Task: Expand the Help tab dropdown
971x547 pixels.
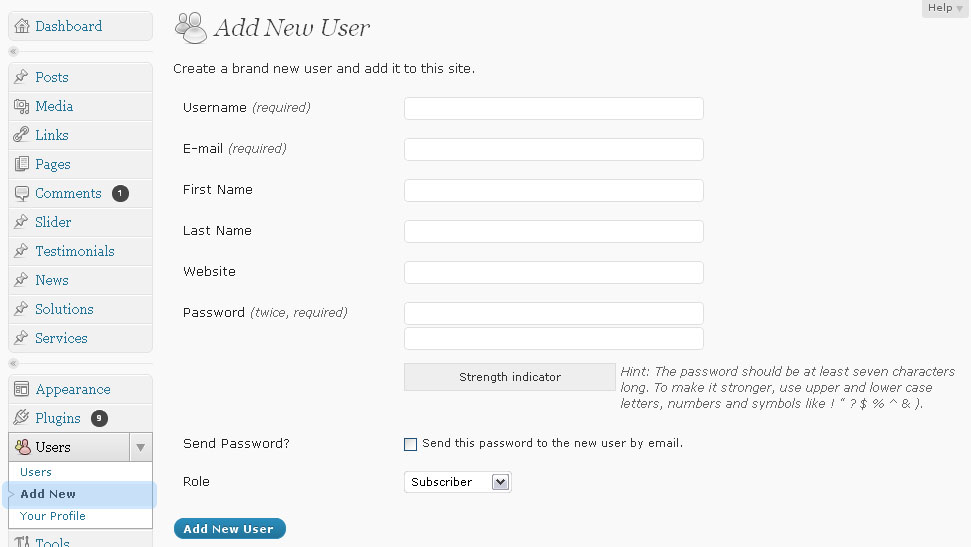Action: (944, 8)
